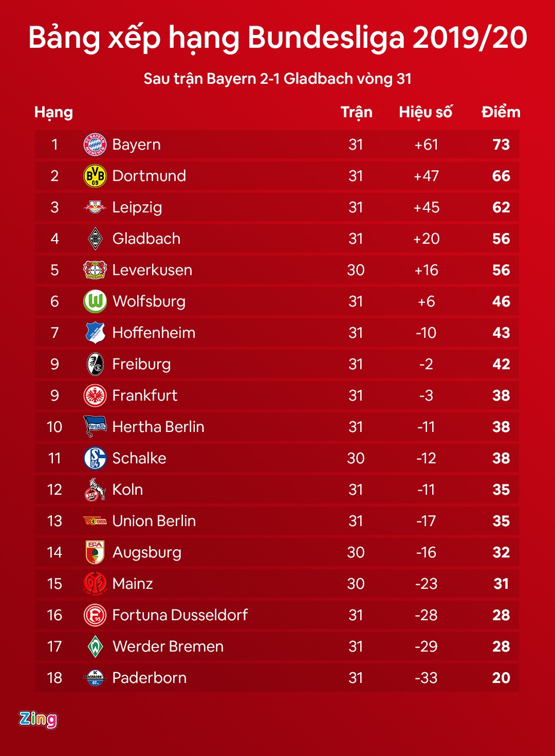Viewport: 555px width, 756px height.
Task: Click the Hertha Berlin flag logo
Action: pyautogui.click(x=95, y=427)
